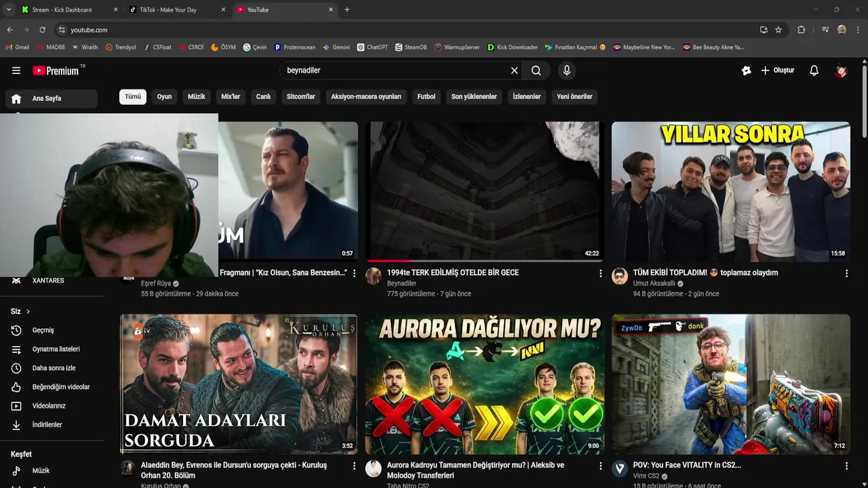This screenshot has height=488, width=868.
Task: Open Beğendiğim videolar in sidebar
Action: click(x=52, y=387)
